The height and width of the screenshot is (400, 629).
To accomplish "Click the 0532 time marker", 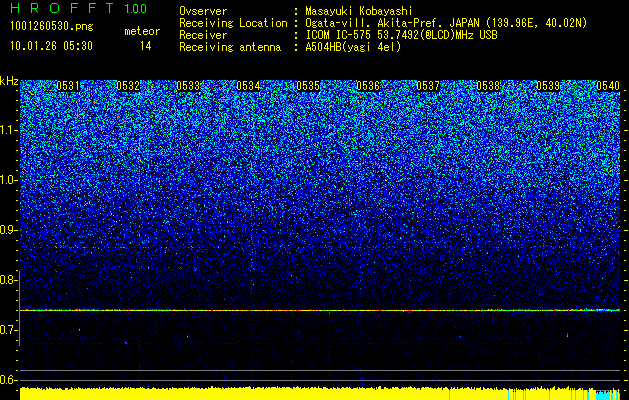I will coord(128,86).
